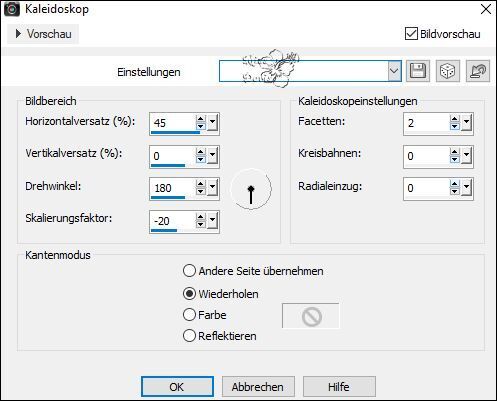497x401 pixels.
Task: Toggle the Bildvorschau checkbox
Action: coord(411,34)
